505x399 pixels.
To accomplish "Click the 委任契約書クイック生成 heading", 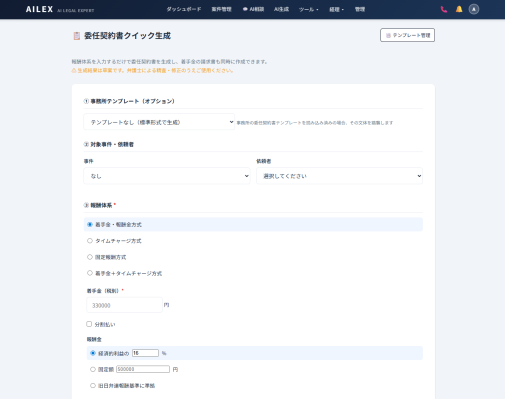I will tap(127, 36).
